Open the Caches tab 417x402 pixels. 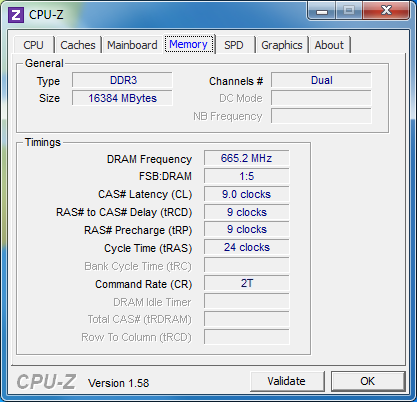point(78,45)
